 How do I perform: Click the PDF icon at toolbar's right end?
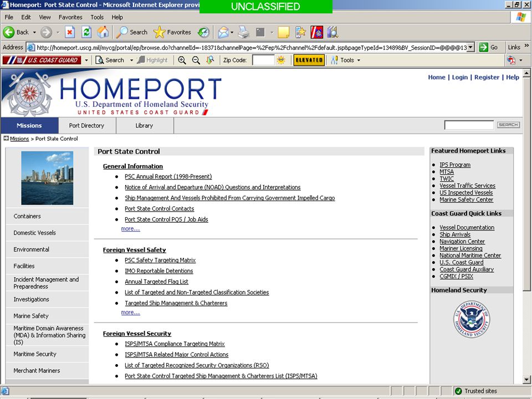(x=511, y=60)
